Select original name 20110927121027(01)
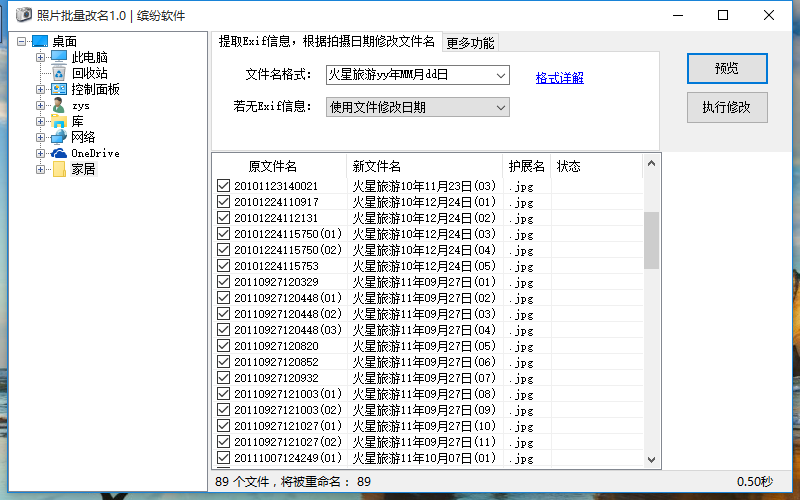 tap(288, 426)
